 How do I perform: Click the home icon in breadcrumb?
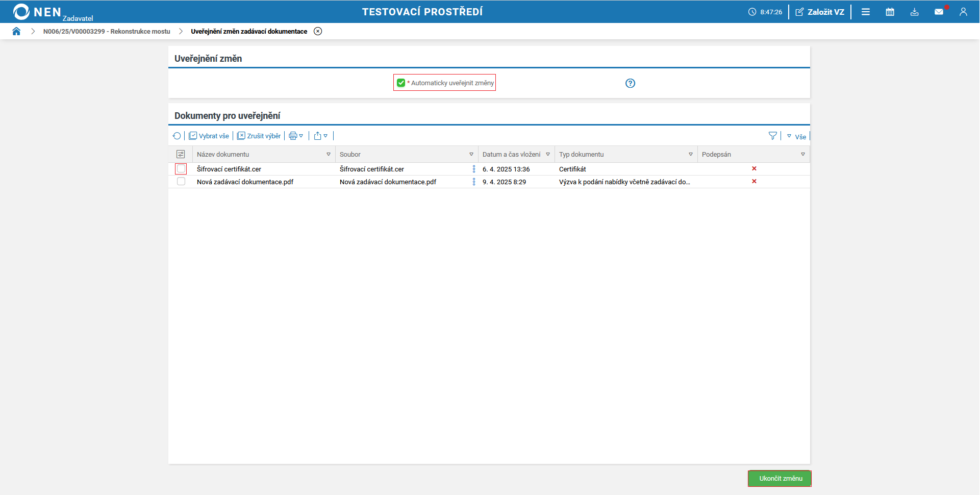coord(16,31)
